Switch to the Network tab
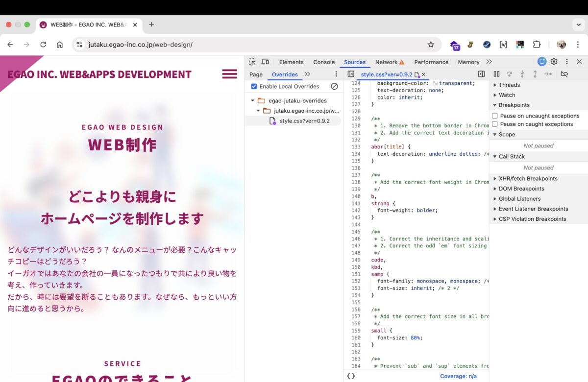The height and width of the screenshot is (382, 588). pyautogui.click(x=386, y=62)
